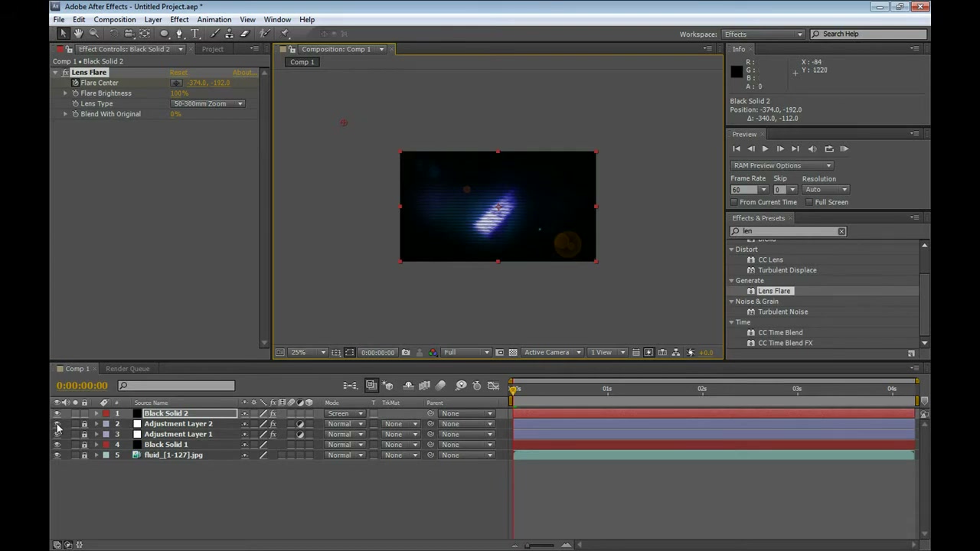Take a snapshot with camera icon
This screenshot has height=551, width=980.
click(x=406, y=353)
